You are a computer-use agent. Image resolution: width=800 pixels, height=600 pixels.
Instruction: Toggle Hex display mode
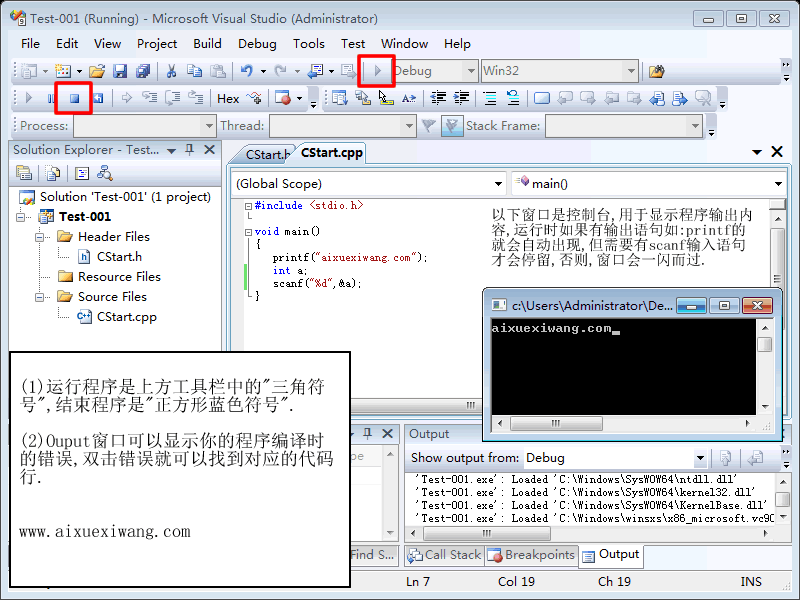[228, 98]
